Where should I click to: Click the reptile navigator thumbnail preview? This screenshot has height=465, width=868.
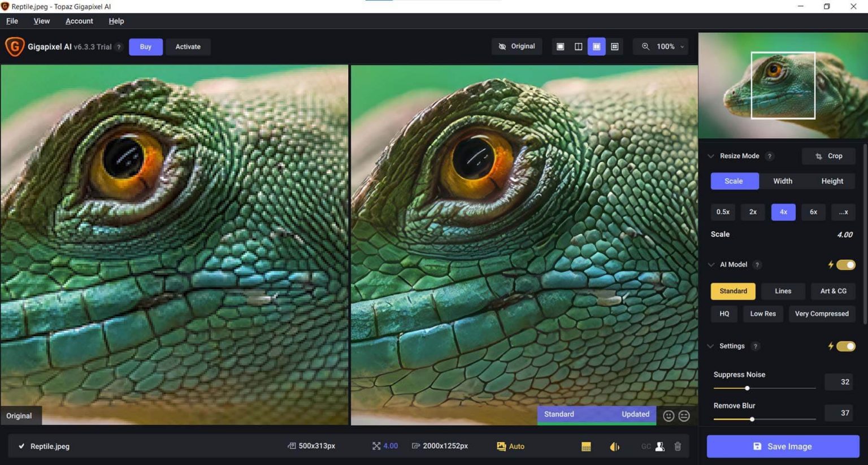[783, 85]
